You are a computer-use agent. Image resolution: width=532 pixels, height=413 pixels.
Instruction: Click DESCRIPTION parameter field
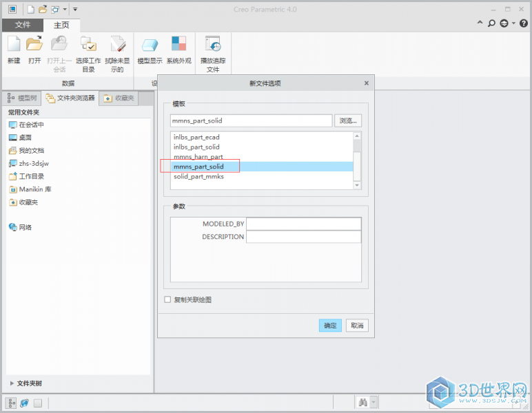coord(304,237)
